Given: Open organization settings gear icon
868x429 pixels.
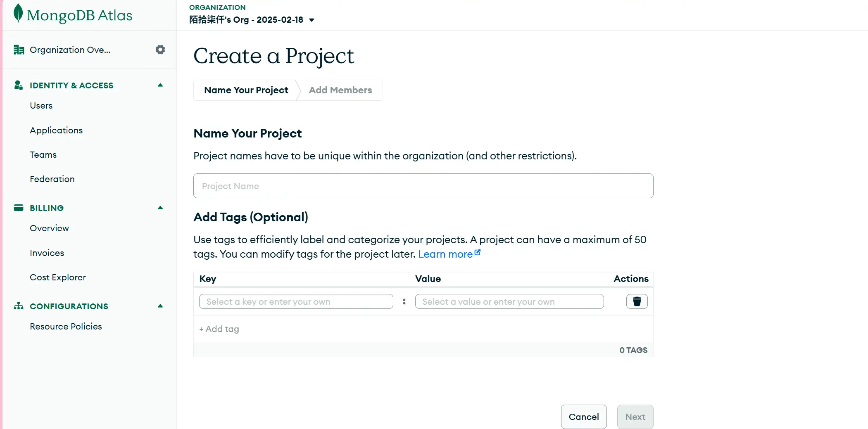Looking at the screenshot, I should 160,50.
